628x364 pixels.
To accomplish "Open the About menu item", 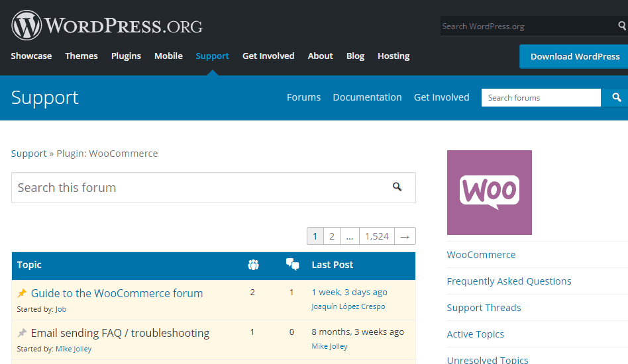I will (321, 56).
